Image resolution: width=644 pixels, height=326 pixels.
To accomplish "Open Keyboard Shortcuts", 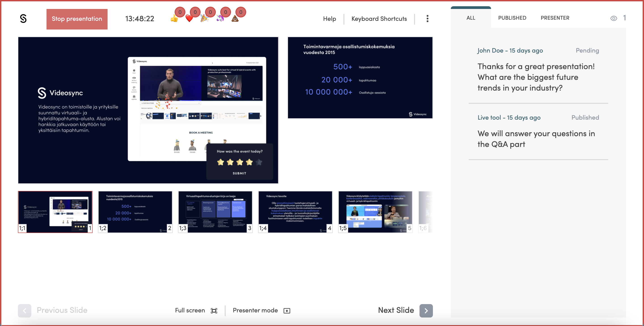I will [x=379, y=19].
